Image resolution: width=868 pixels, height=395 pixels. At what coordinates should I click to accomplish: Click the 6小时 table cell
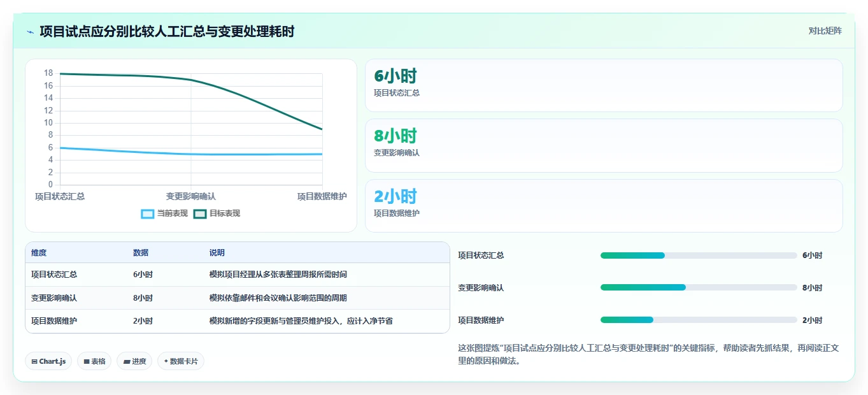point(143,275)
